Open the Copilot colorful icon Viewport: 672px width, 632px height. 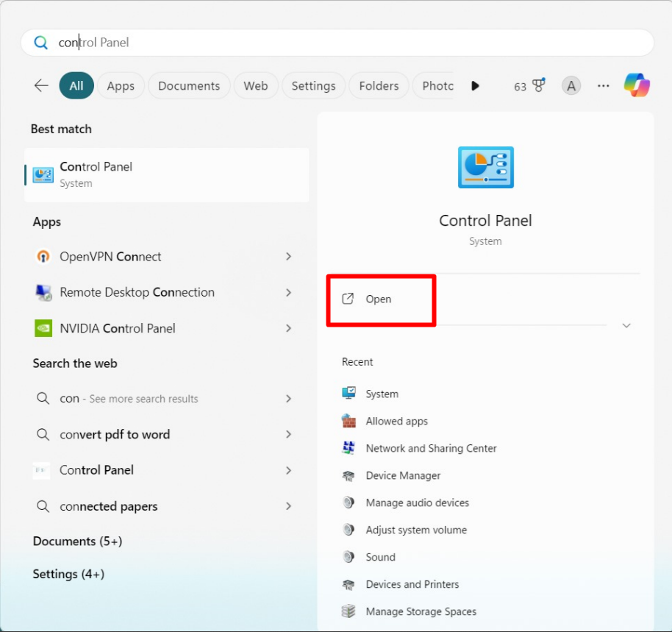click(x=637, y=85)
